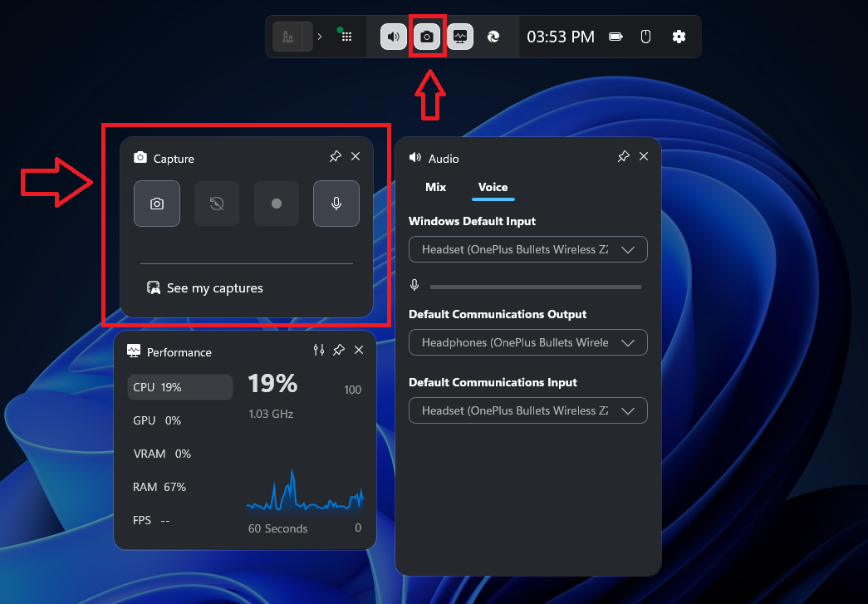This screenshot has width=868, height=604.
Task: Expand the Default Communications Output dropdown
Action: coord(527,342)
